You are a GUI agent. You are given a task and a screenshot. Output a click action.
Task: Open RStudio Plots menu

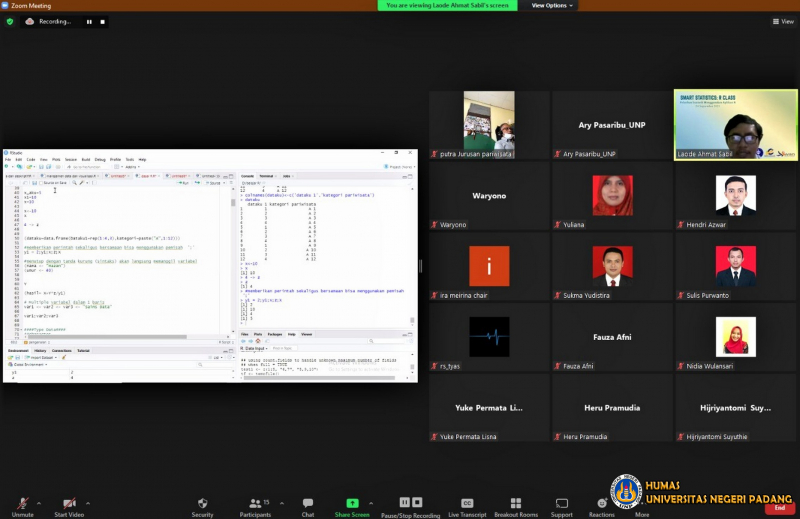(56, 160)
